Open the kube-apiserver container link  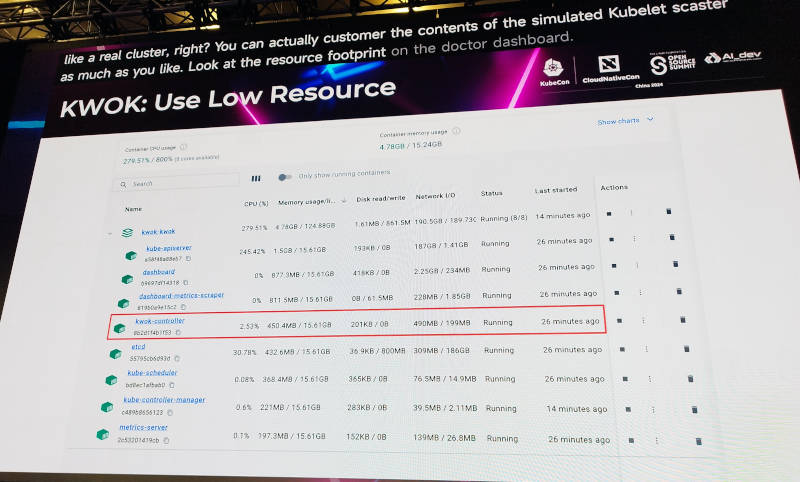tap(169, 248)
